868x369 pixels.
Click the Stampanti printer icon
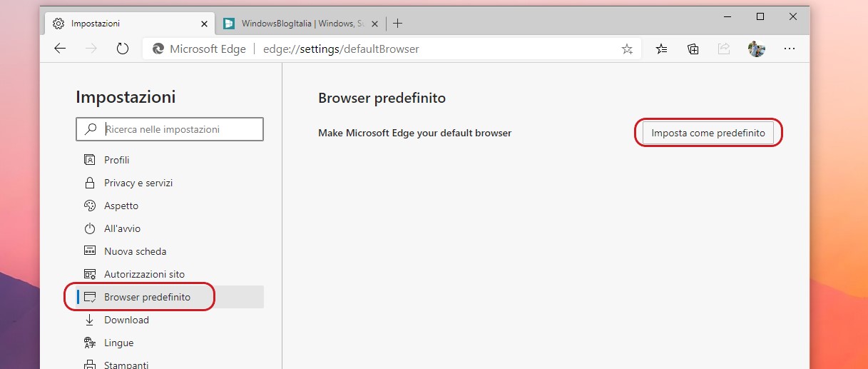point(90,365)
